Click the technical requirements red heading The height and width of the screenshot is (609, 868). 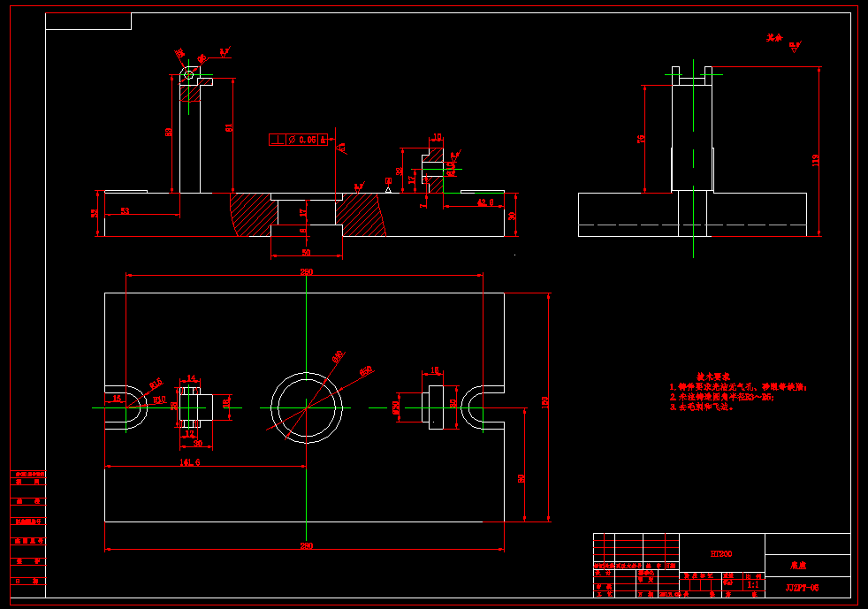coord(713,377)
